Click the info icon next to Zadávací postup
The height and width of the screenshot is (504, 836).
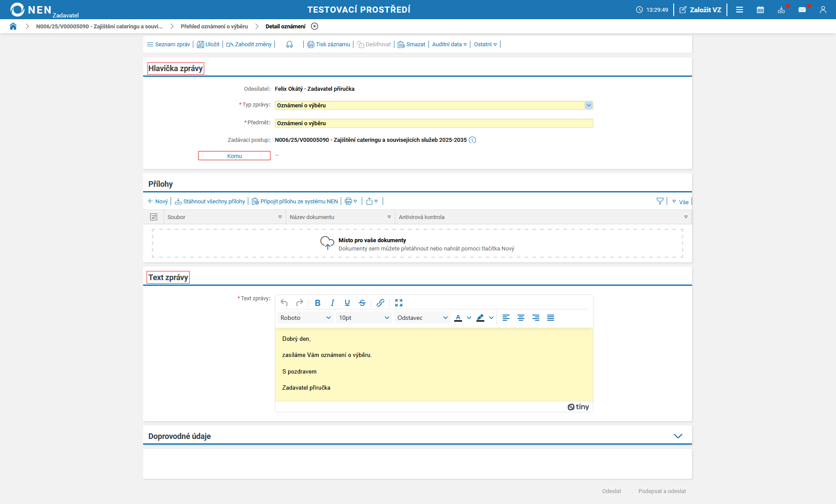coord(473,140)
